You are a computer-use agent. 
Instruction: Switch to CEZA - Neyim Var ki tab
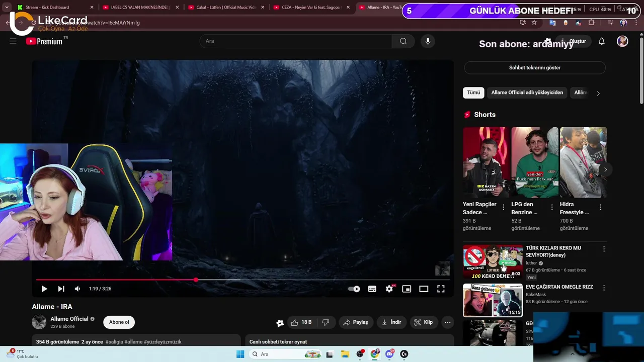pos(311,8)
